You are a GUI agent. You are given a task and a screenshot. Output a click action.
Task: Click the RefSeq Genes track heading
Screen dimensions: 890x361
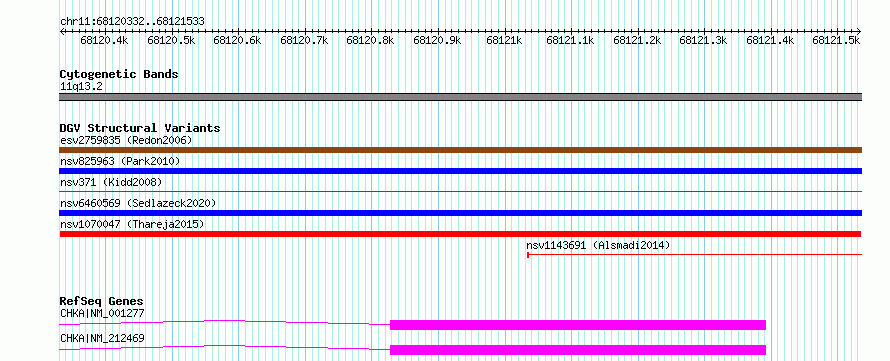pyautogui.click(x=102, y=301)
